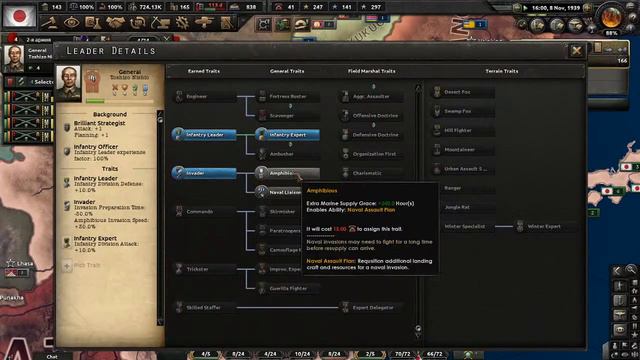Select the Guerilla Fighter trait
Viewport: 640px width, 360px height.
288,288
